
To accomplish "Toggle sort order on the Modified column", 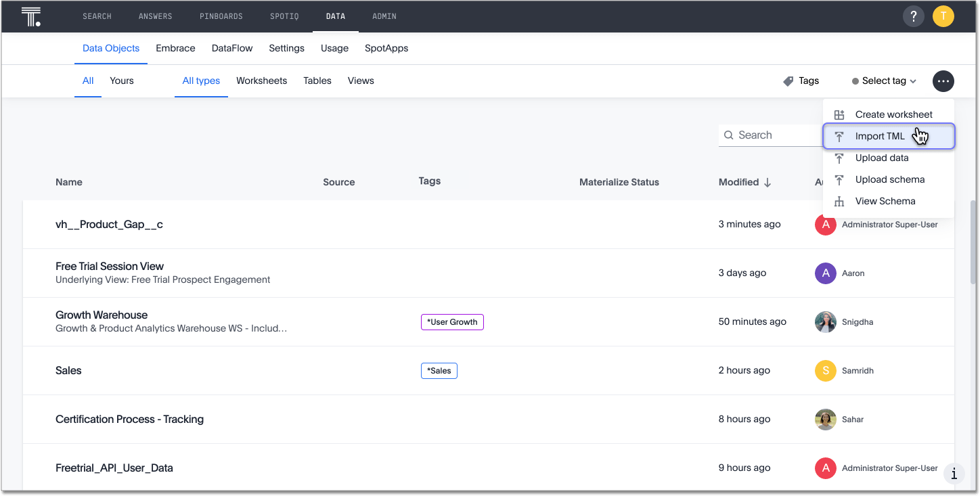I will [765, 181].
